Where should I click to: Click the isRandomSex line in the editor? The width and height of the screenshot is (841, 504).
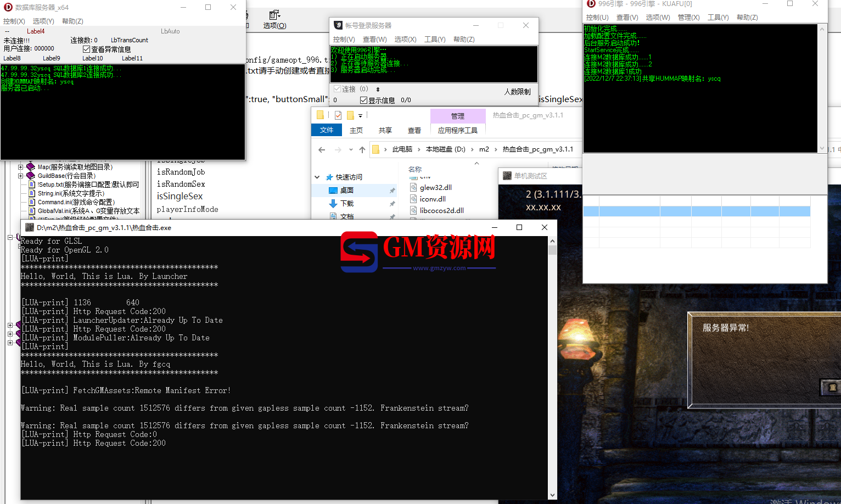tap(181, 184)
